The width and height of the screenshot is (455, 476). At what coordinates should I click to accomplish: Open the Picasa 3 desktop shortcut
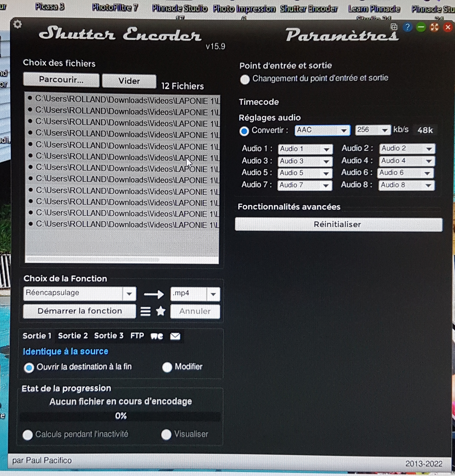50,7
